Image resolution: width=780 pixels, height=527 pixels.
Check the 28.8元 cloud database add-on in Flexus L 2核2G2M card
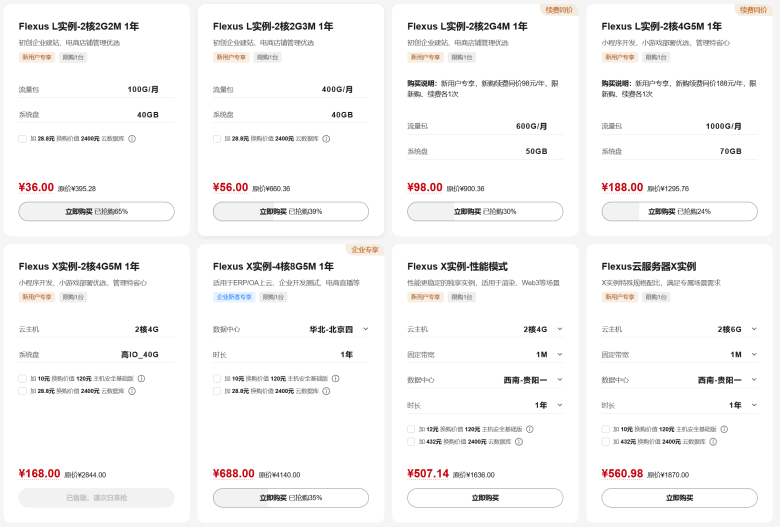click(x=23, y=139)
